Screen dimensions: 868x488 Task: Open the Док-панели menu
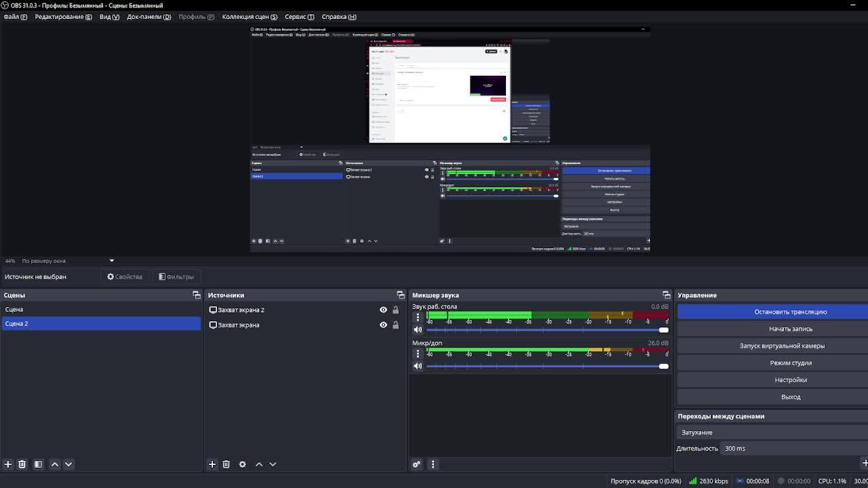149,16
